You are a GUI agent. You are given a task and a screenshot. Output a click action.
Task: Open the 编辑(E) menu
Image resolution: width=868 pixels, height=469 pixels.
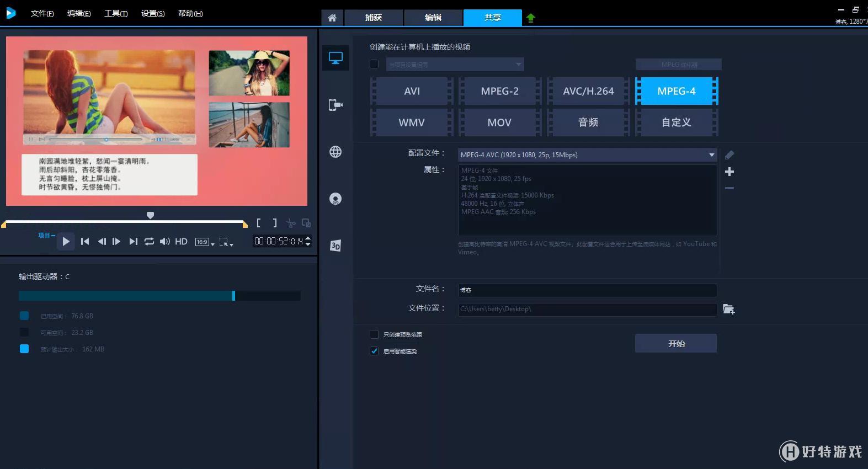point(79,13)
